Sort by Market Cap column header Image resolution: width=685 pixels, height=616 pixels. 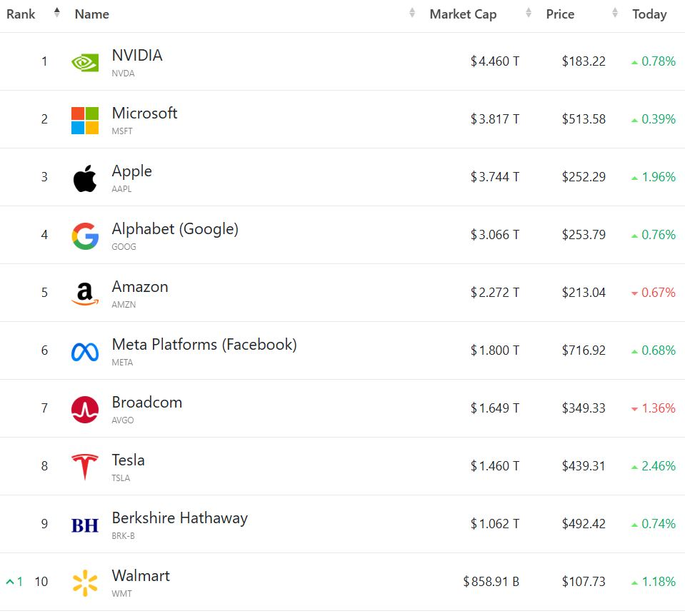coord(463,14)
